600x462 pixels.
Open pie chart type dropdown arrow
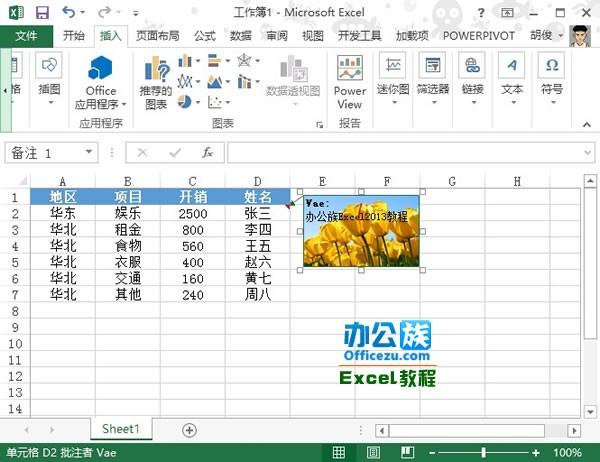pos(198,102)
